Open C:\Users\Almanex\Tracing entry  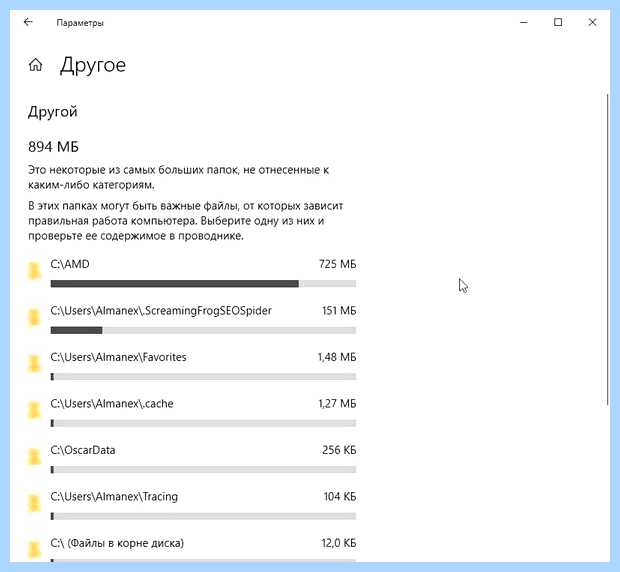click(x=192, y=505)
